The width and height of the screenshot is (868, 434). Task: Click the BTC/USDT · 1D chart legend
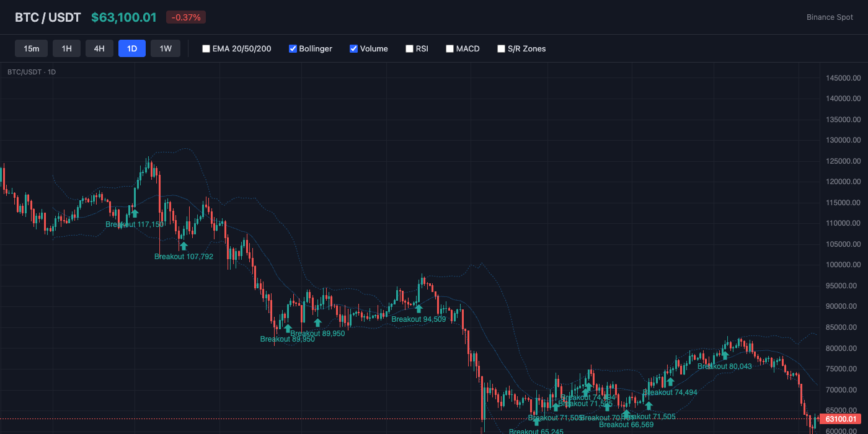coord(32,72)
